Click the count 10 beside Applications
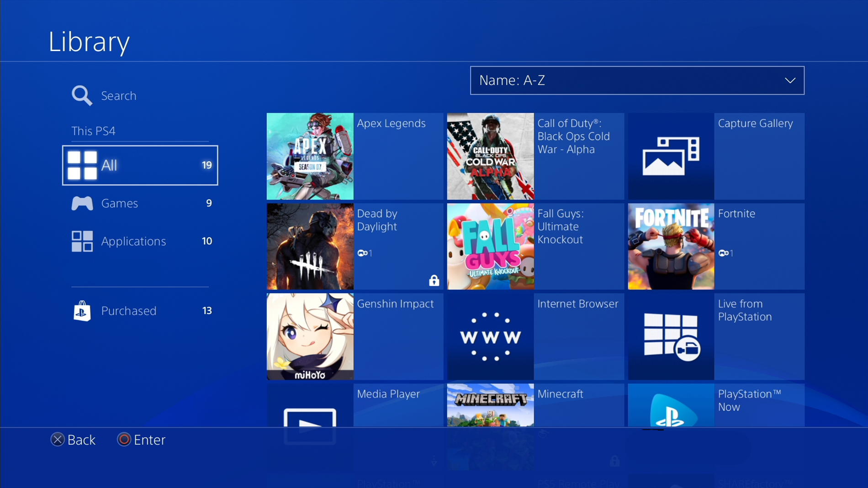This screenshot has height=488, width=868. pos(207,241)
